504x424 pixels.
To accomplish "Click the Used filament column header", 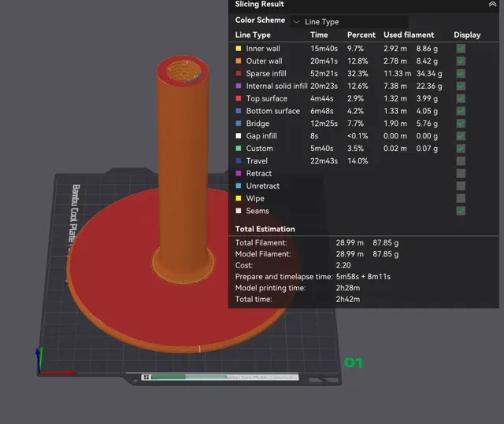I will click(409, 35).
